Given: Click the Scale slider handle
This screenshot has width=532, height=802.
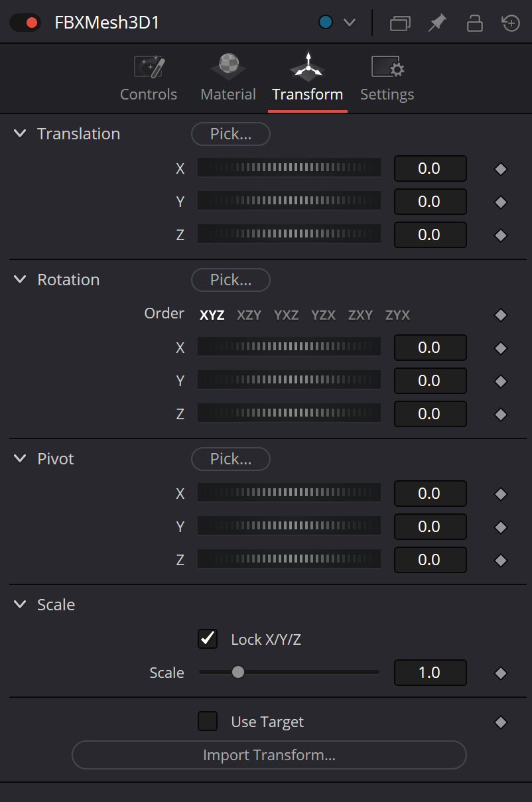Looking at the screenshot, I should point(238,672).
